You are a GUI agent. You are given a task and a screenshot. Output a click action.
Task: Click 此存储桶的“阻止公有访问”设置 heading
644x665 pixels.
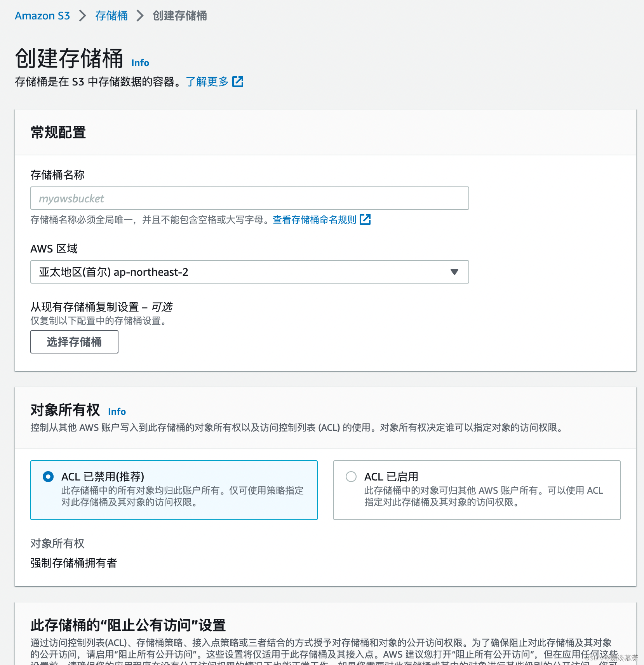[x=128, y=625]
